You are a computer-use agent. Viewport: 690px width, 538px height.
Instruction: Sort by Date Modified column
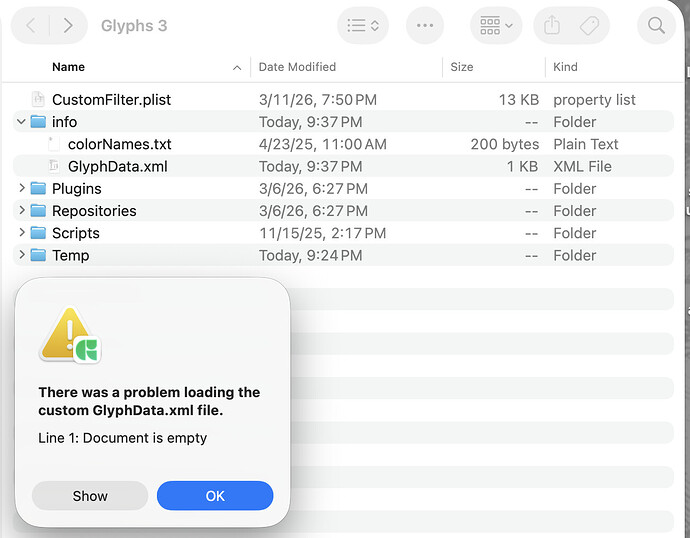pos(297,67)
